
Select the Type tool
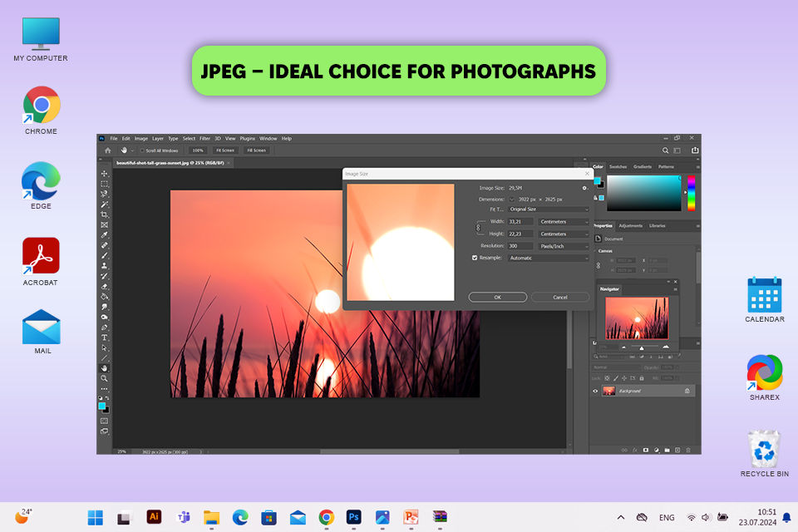[x=105, y=337]
